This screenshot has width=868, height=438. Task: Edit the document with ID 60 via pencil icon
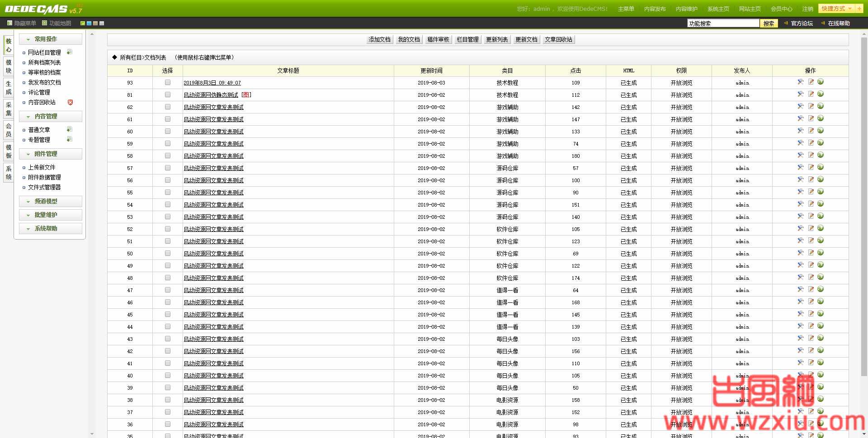pos(811,131)
